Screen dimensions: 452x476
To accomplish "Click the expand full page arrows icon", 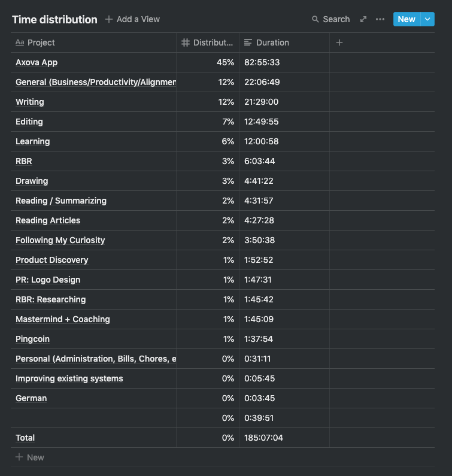I will pyautogui.click(x=363, y=19).
